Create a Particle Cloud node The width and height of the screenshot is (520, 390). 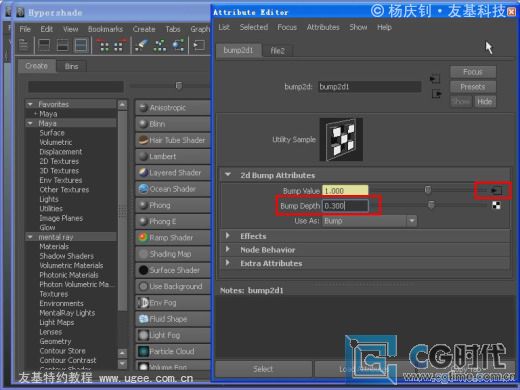pyautogui.click(x=173, y=351)
